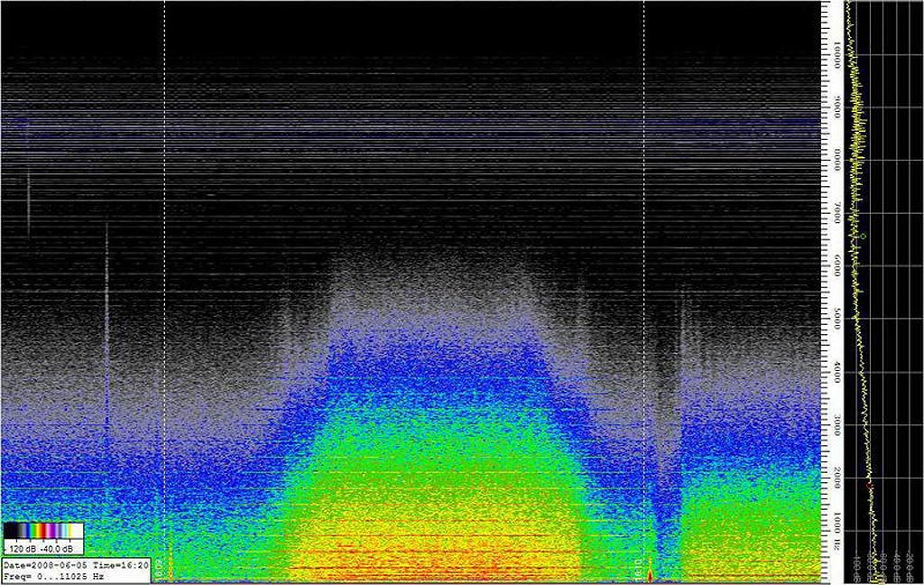Click the 8000 frequency axis label
The image size is (924, 585).
(x=836, y=162)
